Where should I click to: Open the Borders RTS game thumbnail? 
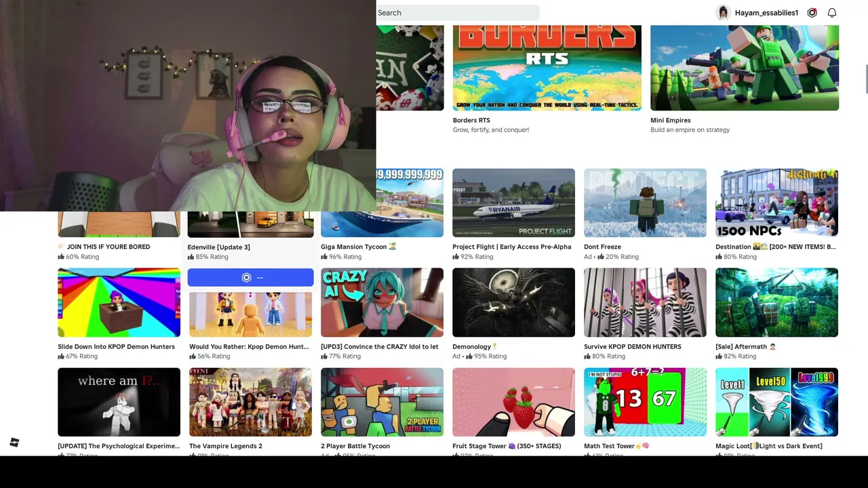[547, 68]
